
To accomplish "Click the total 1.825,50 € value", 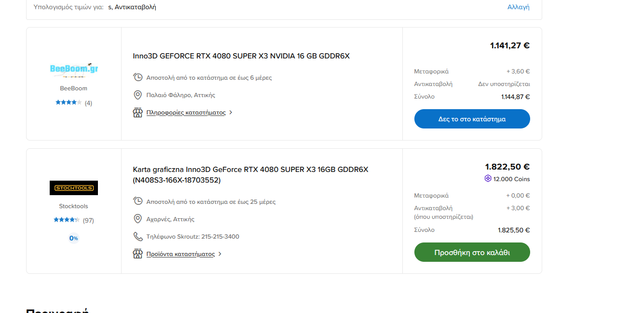I will pyautogui.click(x=514, y=230).
